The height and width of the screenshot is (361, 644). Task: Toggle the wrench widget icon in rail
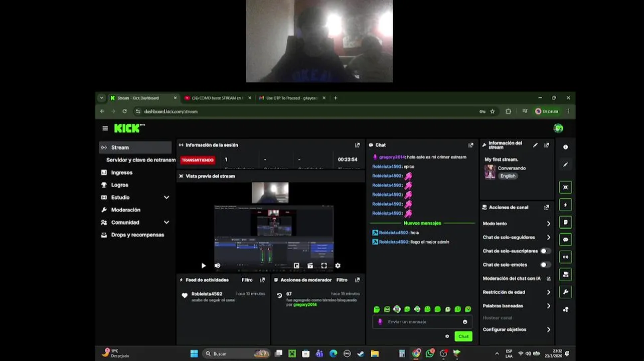click(x=565, y=292)
